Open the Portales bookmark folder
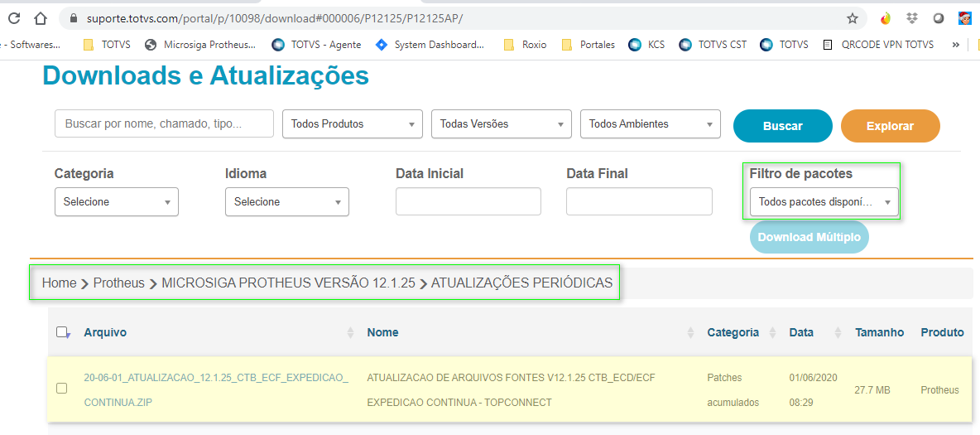Screen dimensions: 980x435 [x=588, y=45]
